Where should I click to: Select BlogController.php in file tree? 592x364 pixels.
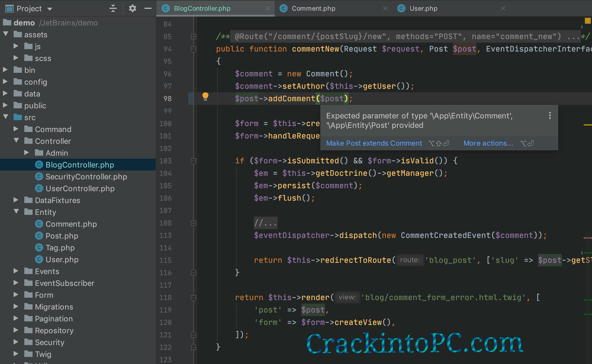80,165
